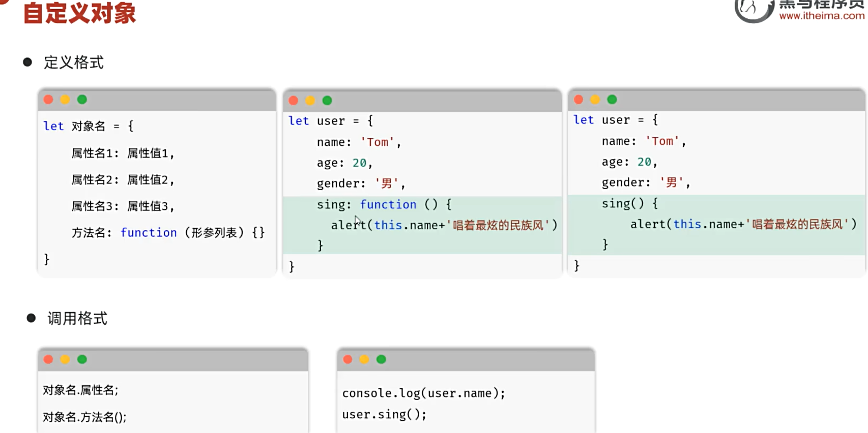The image size is (868, 433).
Task: Click the console.log(user.name); code line
Action: (423, 393)
